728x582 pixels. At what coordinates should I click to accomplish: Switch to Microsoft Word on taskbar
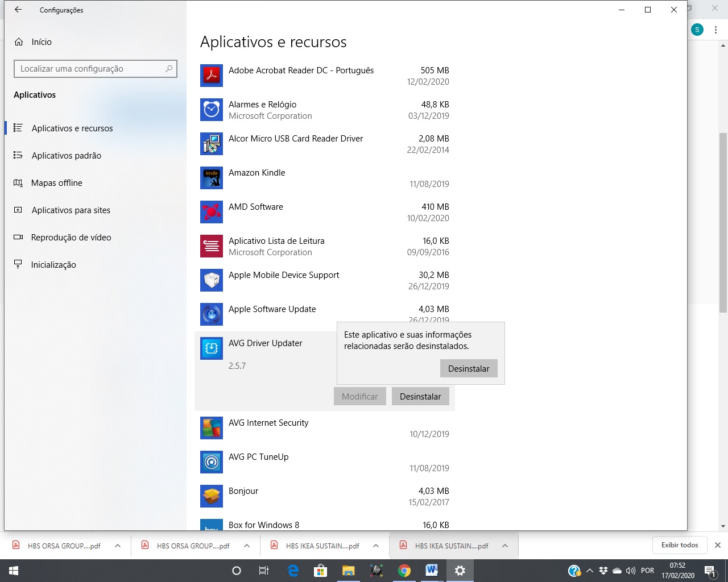(432, 571)
